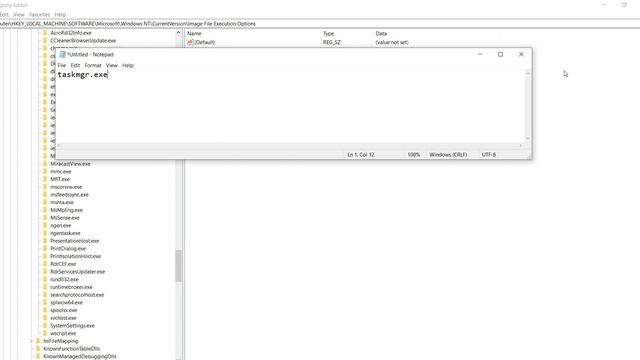Click the folder icon of mscorsvw.exe
The width and height of the screenshot is (640, 360).
click(x=45, y=187)
